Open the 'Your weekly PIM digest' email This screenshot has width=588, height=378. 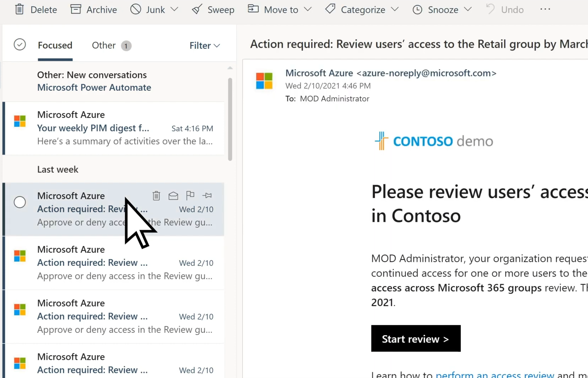[x=113, y=128]
